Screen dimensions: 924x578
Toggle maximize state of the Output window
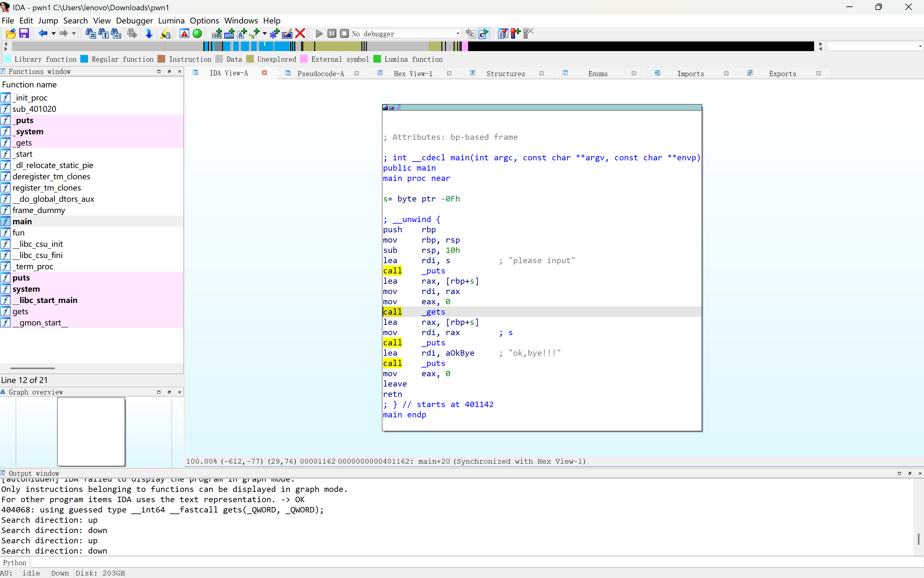pos(899,473)
